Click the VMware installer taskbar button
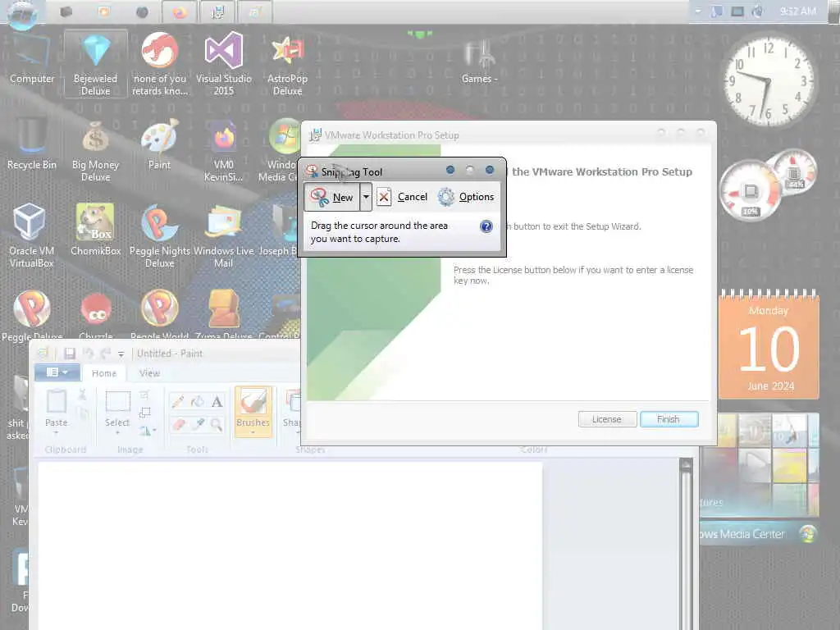840x630 pixels. click(x=217, y=11)
